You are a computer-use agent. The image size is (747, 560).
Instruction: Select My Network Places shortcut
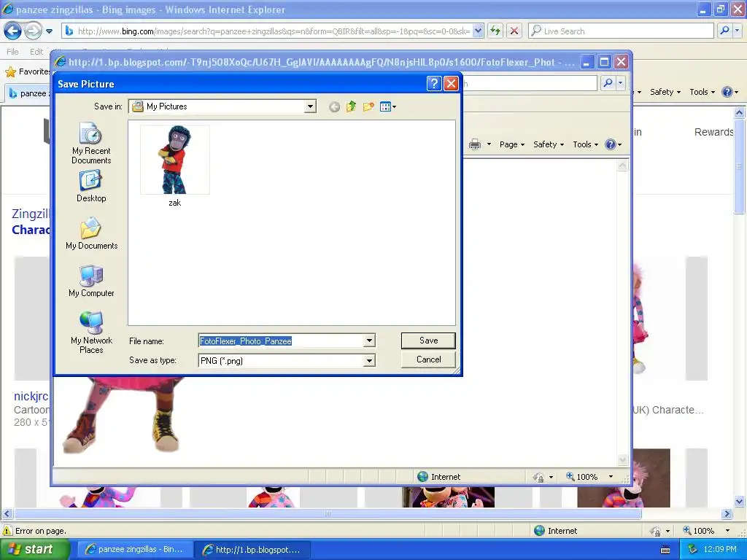91,332
